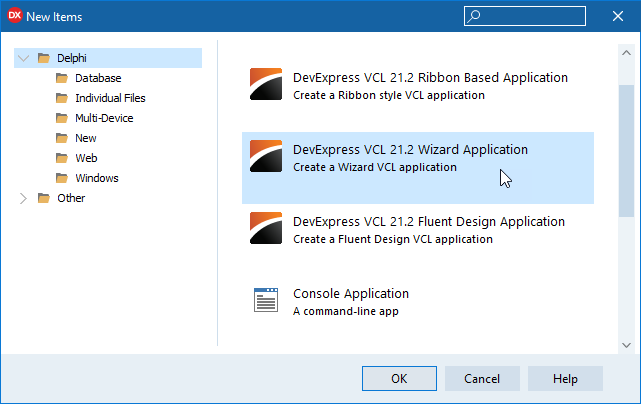Focus the search input field
641x404 pixels.
[524, 16]
